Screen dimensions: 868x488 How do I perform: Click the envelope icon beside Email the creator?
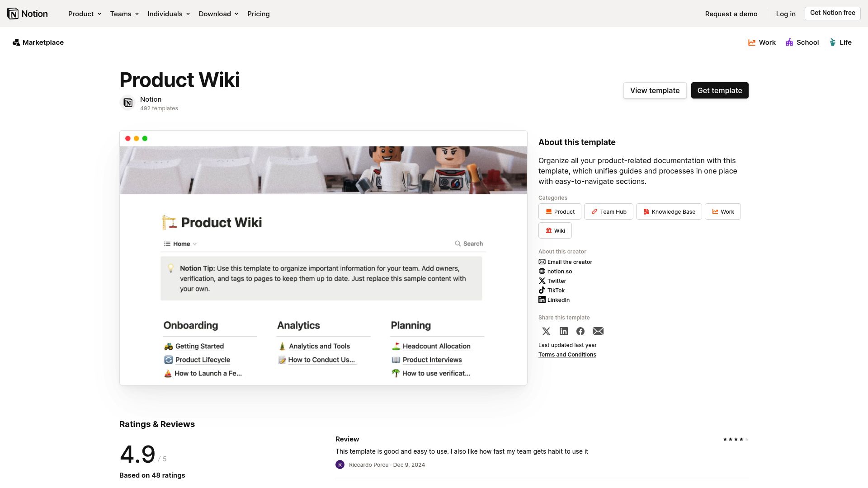[x=542, y=262]
